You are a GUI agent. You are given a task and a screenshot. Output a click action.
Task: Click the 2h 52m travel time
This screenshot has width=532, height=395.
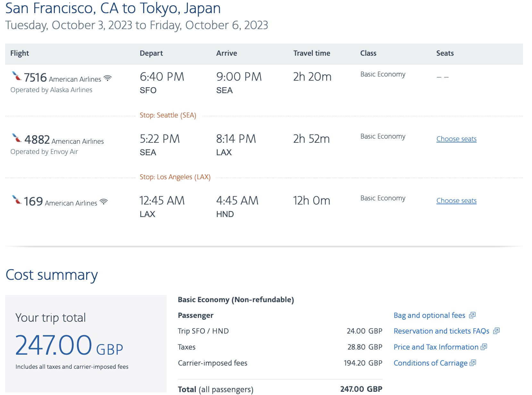click(x=311, y=139)
